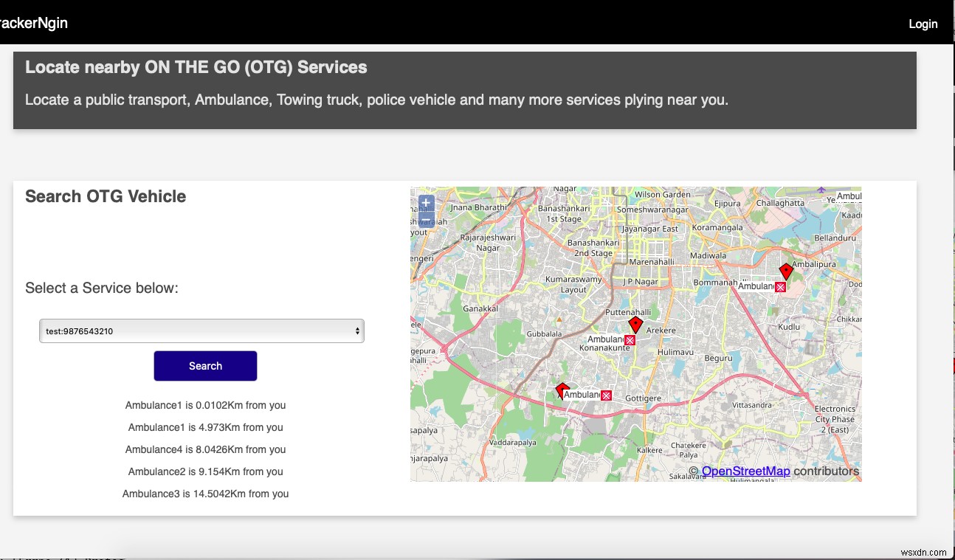
Task: Go to the TrackerNgin home brand link
Action: tap(33, 23)
